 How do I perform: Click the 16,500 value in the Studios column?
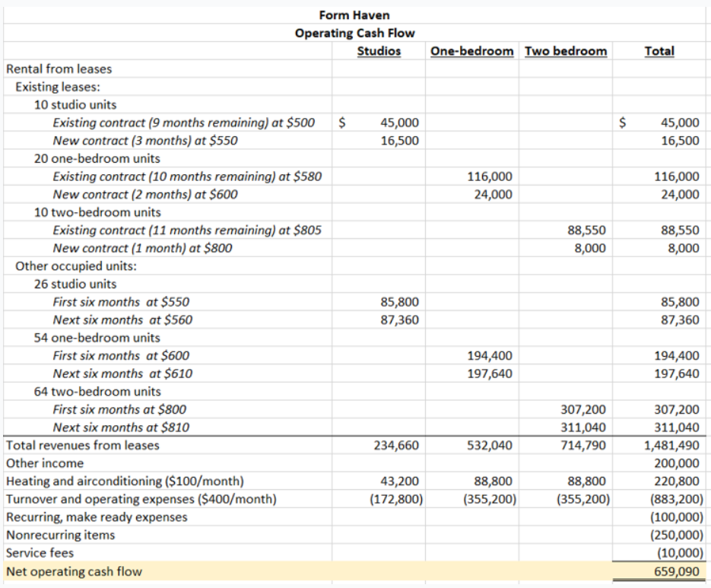tap(399, 141)
